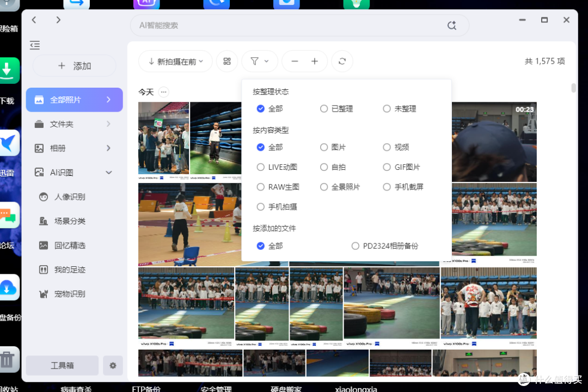The height and width of the screenshot is (392, 588).
Task: Go back with the left arrow
Action: (34, 20)
